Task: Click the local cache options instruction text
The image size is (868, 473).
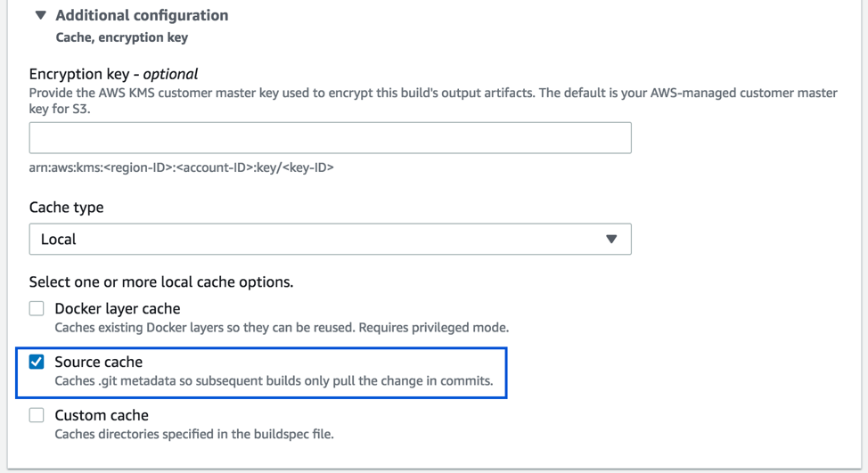Action: 161,281
